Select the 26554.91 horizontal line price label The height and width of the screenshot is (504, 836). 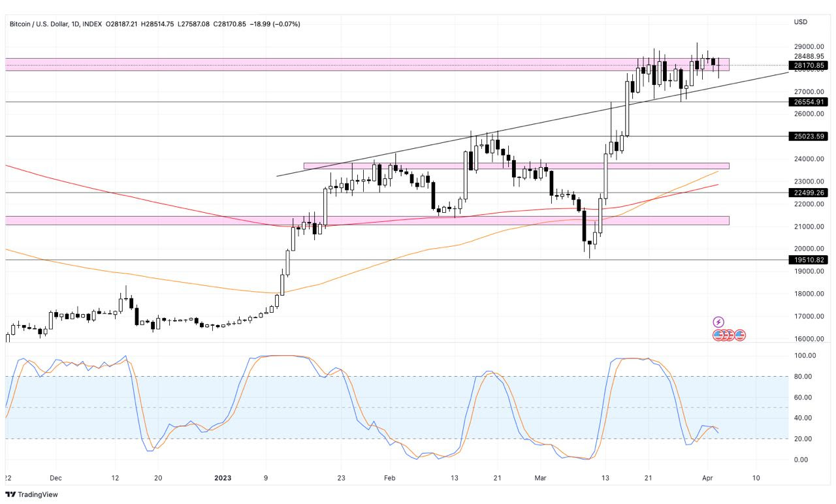pos(809,102)
